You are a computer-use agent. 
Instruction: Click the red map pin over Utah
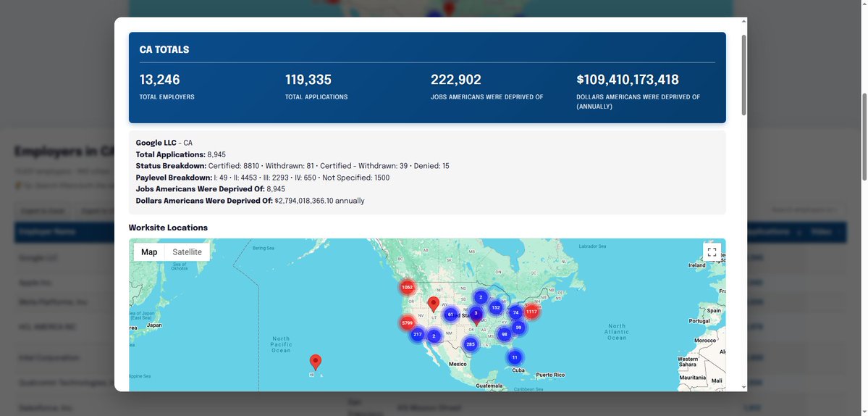(434, 304)
